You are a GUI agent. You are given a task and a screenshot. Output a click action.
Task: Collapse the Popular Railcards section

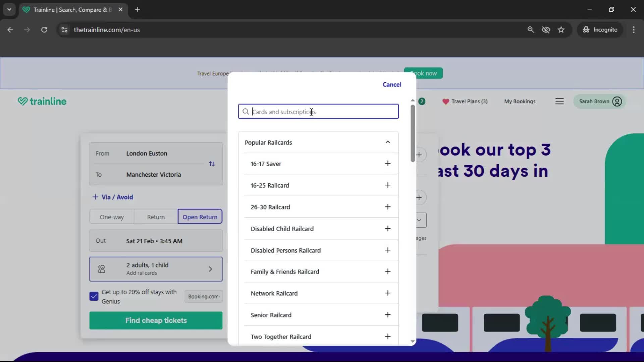(388, 142)
